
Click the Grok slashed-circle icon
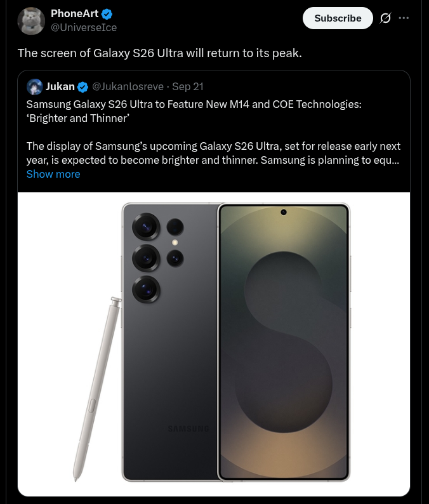[385, 18]
